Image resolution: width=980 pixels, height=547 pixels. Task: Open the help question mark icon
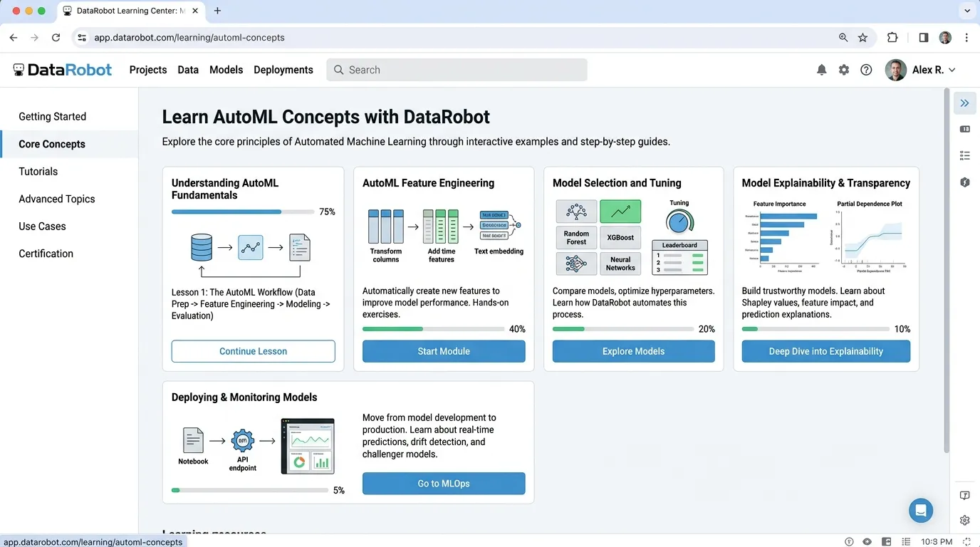[866, 70]
